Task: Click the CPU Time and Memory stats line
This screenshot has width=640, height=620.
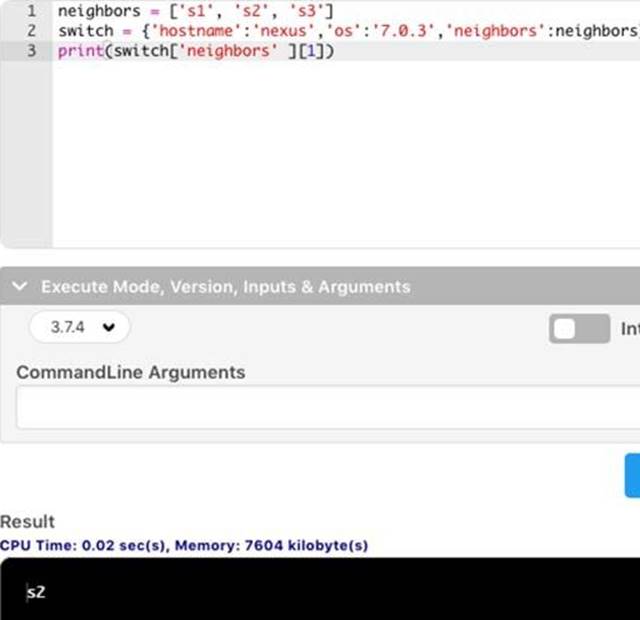Action: click(x=184, y=545)
